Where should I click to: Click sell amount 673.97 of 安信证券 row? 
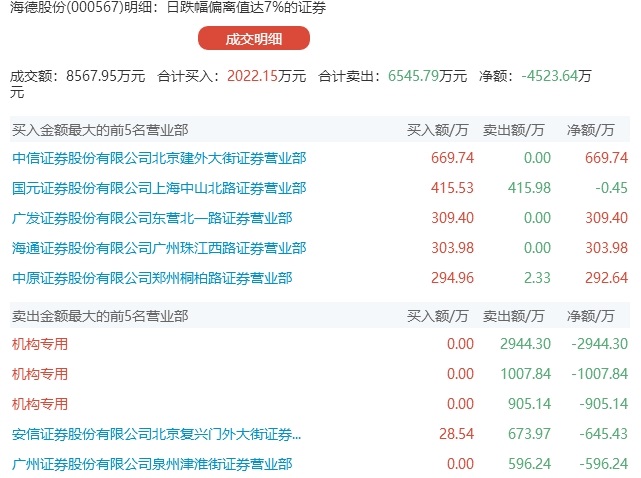click(529, 434)
